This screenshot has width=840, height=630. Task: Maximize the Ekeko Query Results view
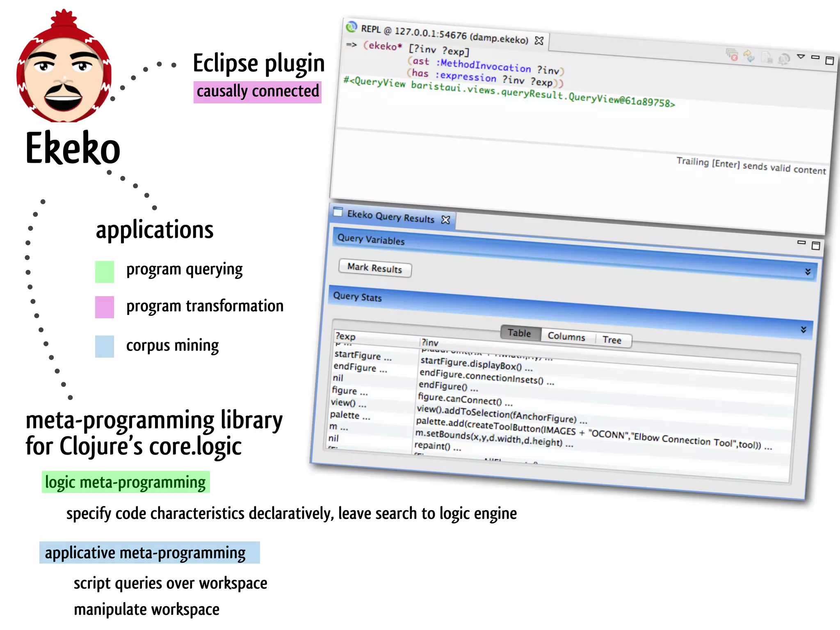(816, 245)
